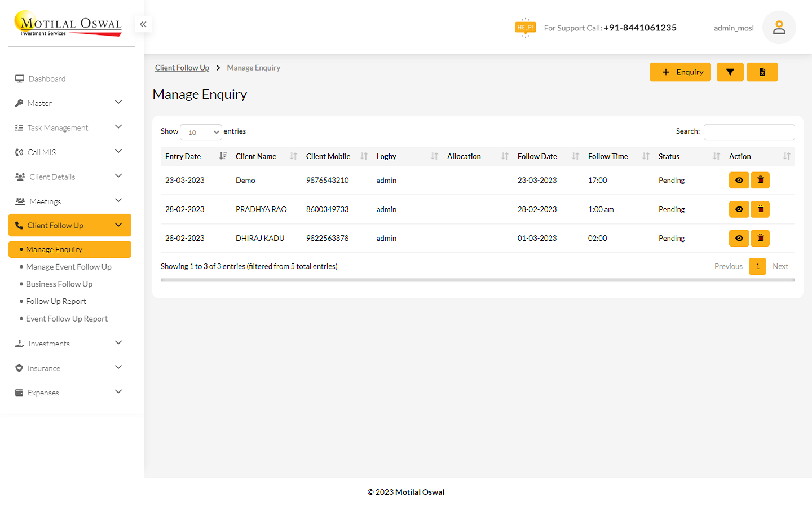Sort by Client Name column icon

293,156
